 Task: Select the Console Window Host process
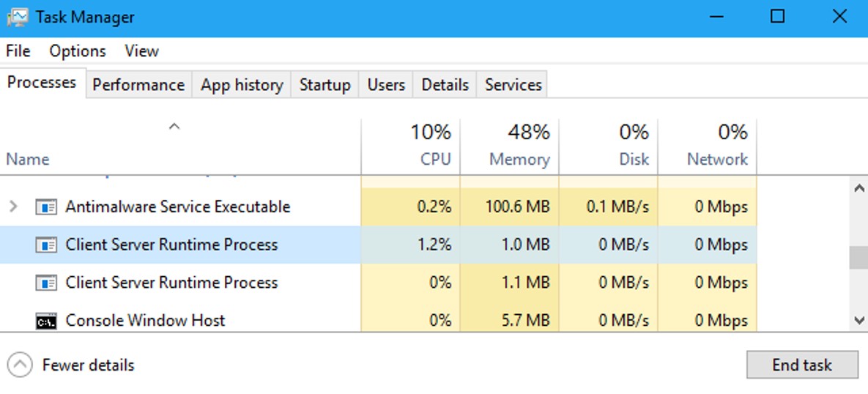378,321
